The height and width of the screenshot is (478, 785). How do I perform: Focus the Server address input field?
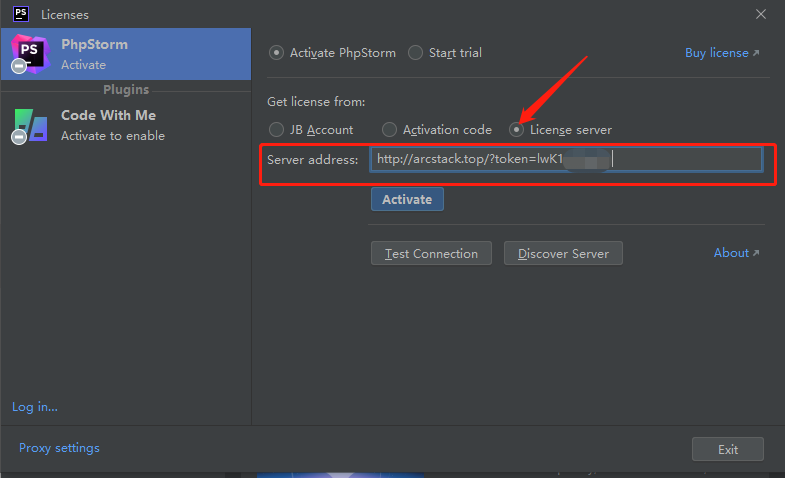[566, 159]
